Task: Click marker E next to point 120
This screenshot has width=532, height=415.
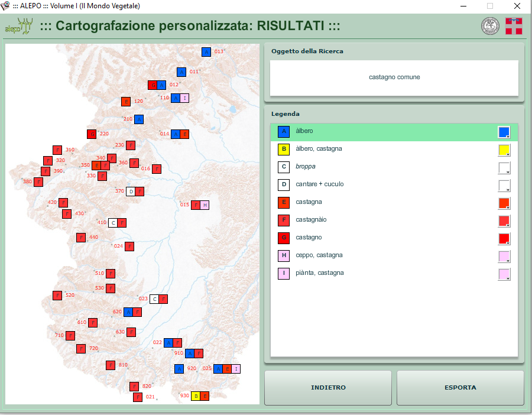Action: click(x=126, y=102)
